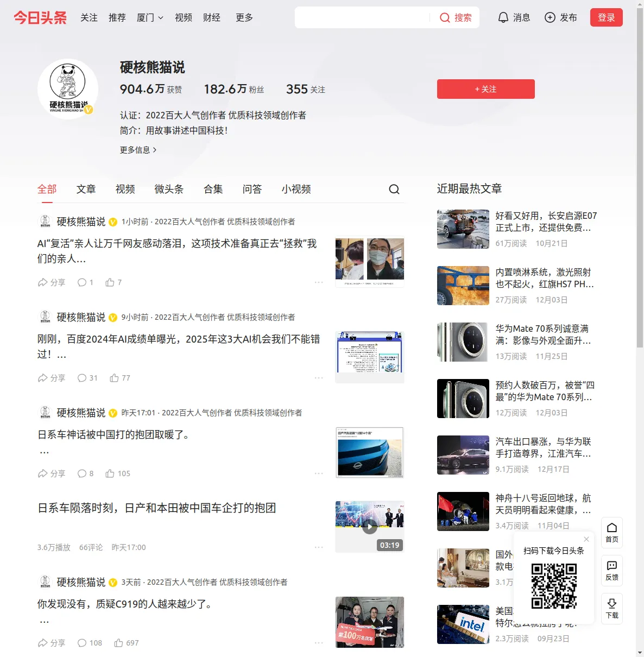Image resolution: width=644 pixels, height=657 pixels.
Task: Switch to the 合集 tab
Action: click(x=213, y=189)
